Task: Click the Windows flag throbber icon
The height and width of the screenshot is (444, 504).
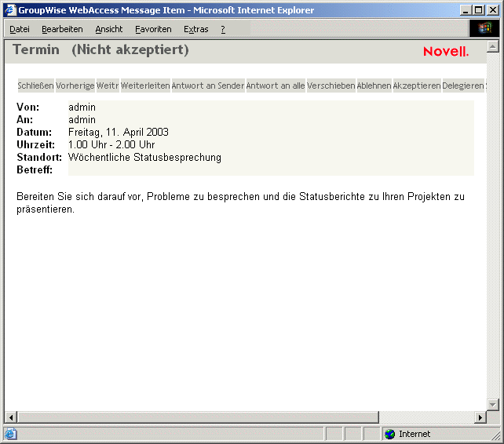Action: tap(484, 28)
